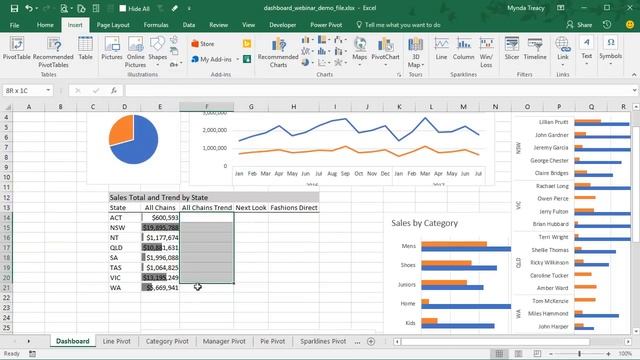Collapse the ribbon with the chevron
Image resolution: width=640 pixels, height=360 pixels.
(x=634, y=75)
